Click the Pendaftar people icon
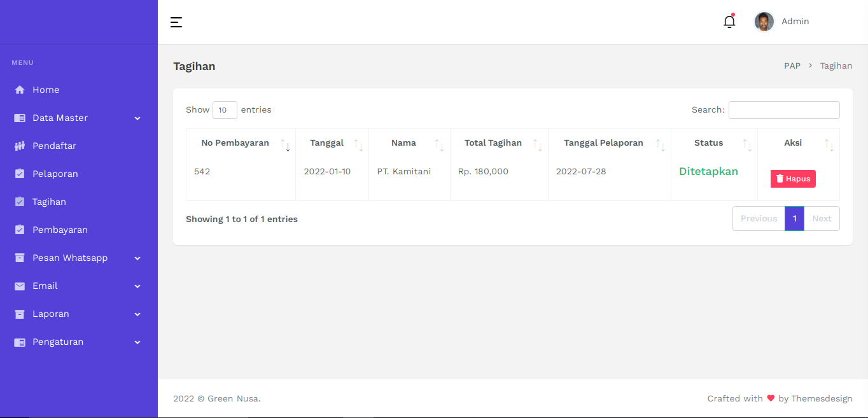Screen dimensions: 868x418 pyautogui.click(x=20, y=146)
